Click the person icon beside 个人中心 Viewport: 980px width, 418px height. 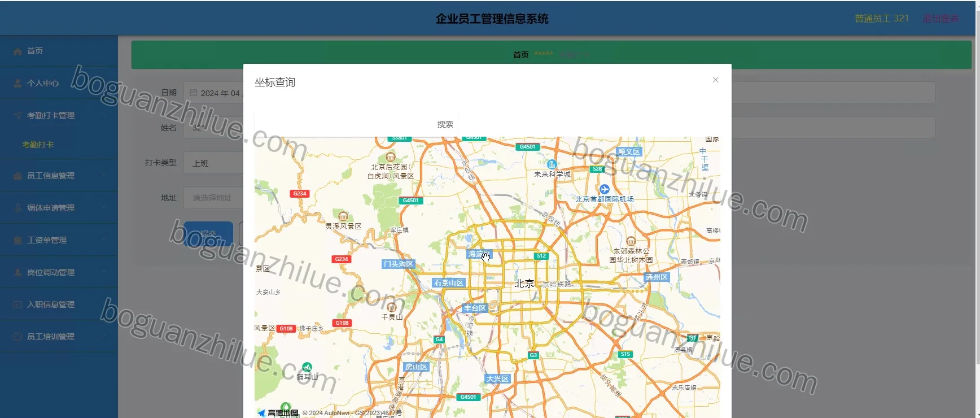pyautogui.click(x=17, y=83)
